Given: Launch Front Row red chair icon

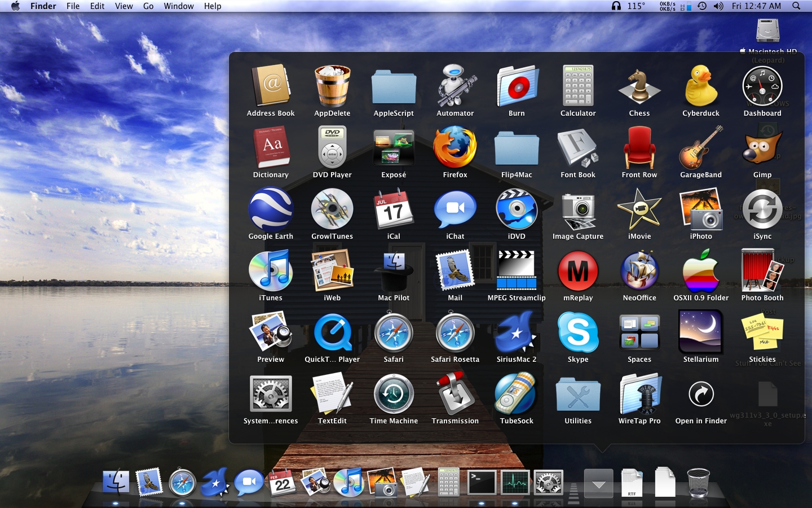Looking at the screenshot, I should coord(639,148).
